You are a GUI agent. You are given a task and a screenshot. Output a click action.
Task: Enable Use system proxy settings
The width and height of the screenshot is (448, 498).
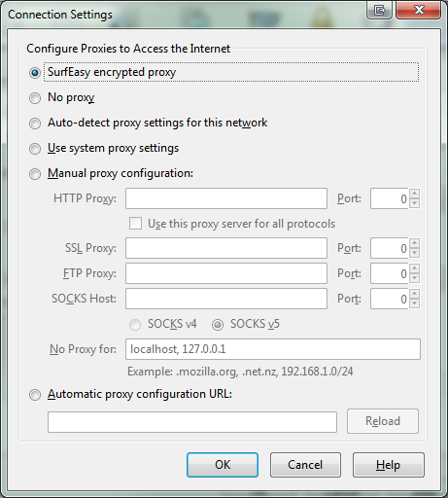point(35,149)
